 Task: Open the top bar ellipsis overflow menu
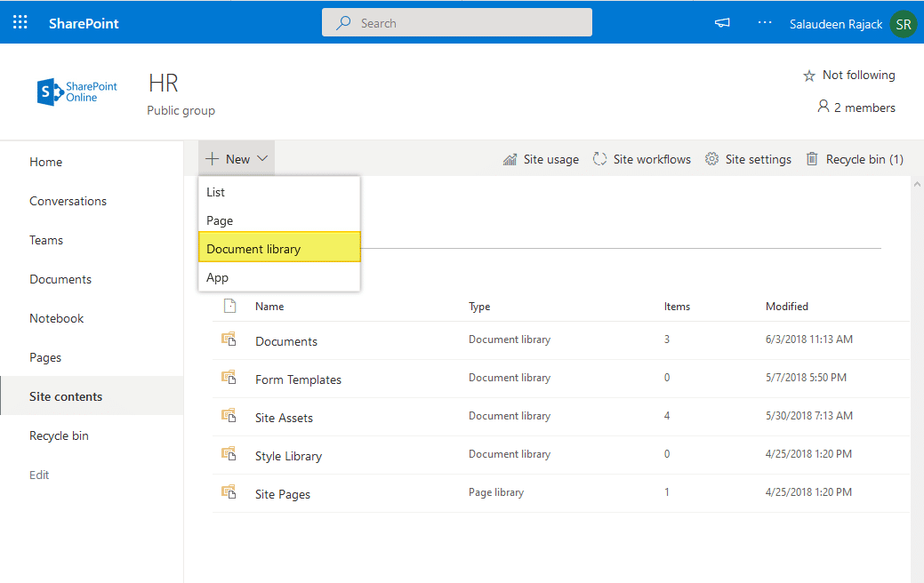tap(764, 24)
